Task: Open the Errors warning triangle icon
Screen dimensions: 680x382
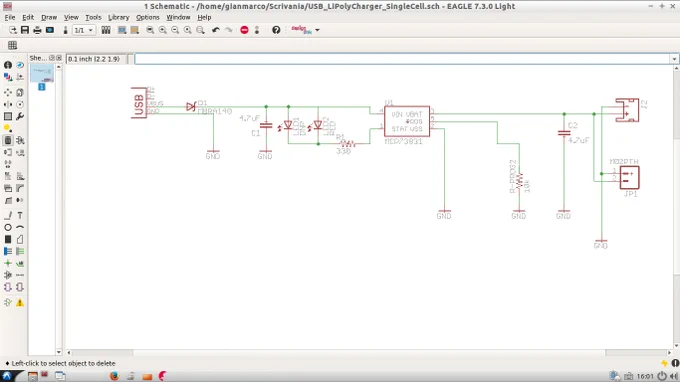Action: click(20, 303)
